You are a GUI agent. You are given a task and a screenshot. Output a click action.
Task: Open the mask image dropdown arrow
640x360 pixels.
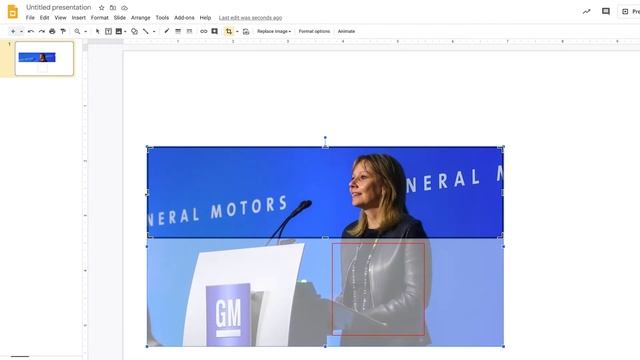(x=237, y=31)
